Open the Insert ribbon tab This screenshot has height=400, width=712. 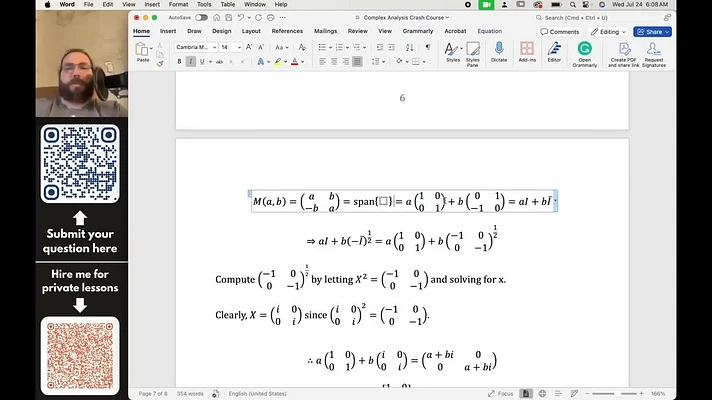click(x=168, y=31)
